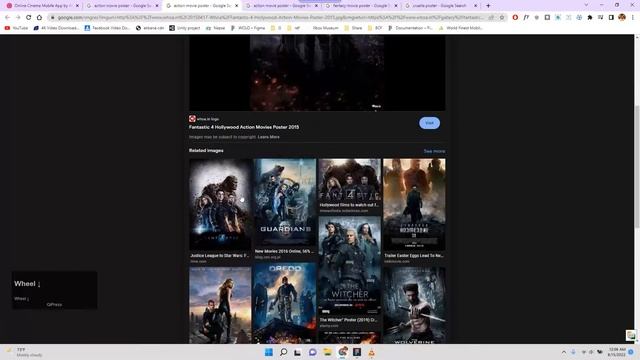Image resolution: width=640 pixels, height=360 pixels.
Task: Go back with the browser back arrow
Action: (x=7, y=17)
